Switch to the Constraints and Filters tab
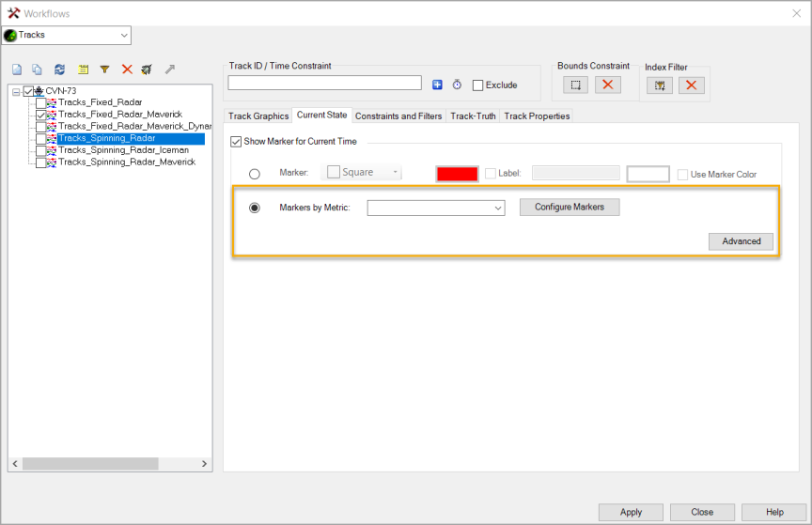The height and width of the screenshot is (525, 812). [398, 116]
